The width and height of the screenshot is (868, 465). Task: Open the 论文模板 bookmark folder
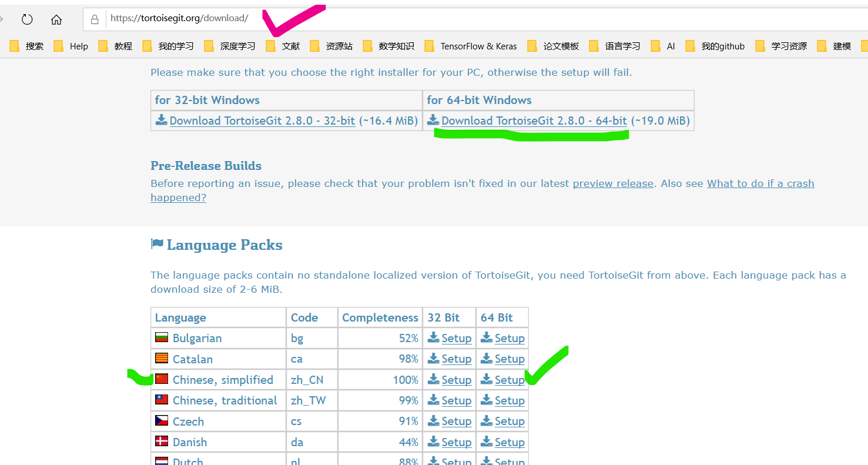coord(554,46)
